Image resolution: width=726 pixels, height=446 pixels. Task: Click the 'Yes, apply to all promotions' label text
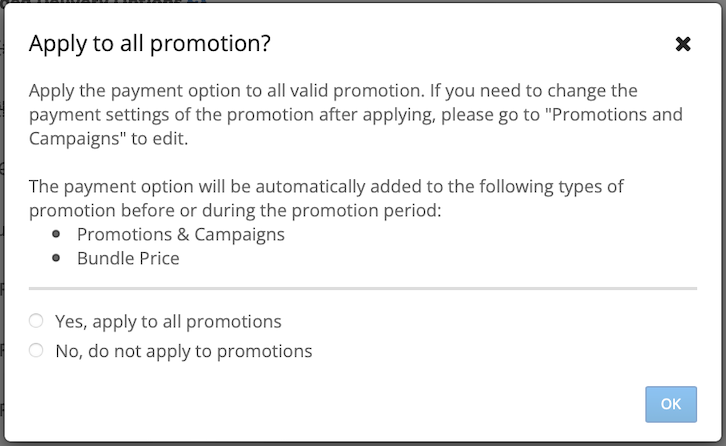tap(168, 321)
